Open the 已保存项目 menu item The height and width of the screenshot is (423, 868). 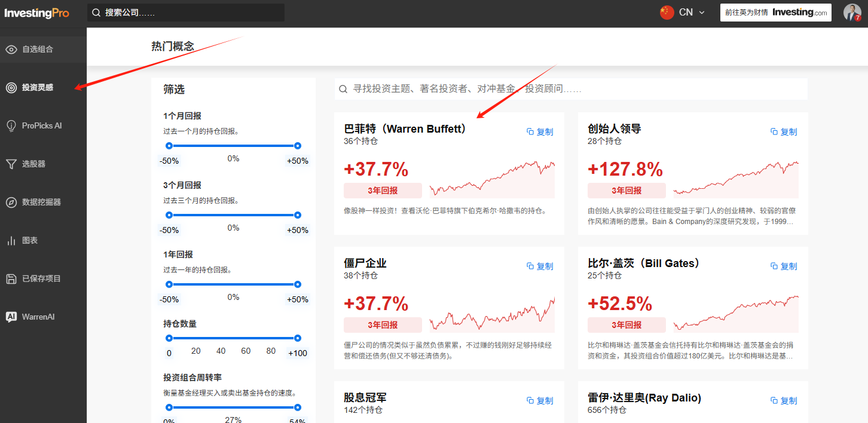click(x=43, y=279)
